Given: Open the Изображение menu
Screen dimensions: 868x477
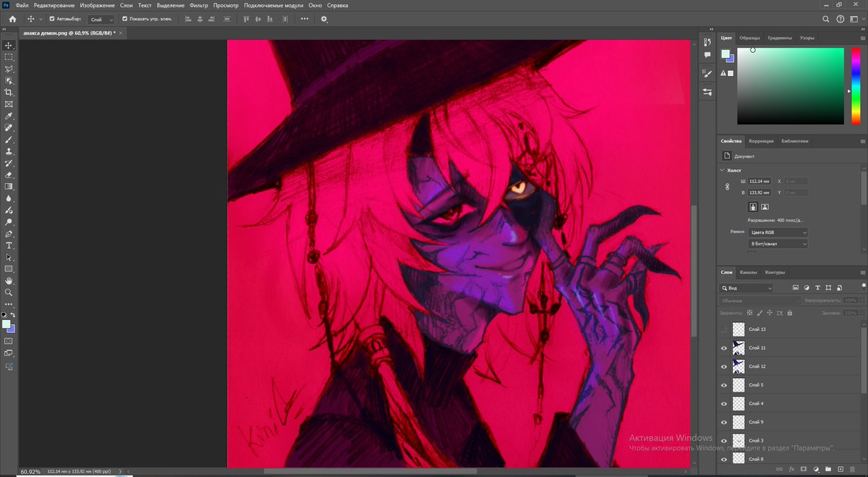Looking at the screenshot, I should click(98, 5).
